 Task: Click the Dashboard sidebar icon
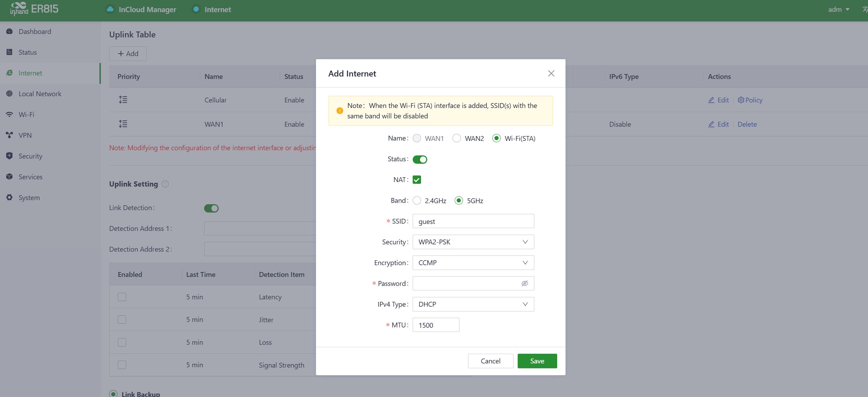(x=9, y=31)
